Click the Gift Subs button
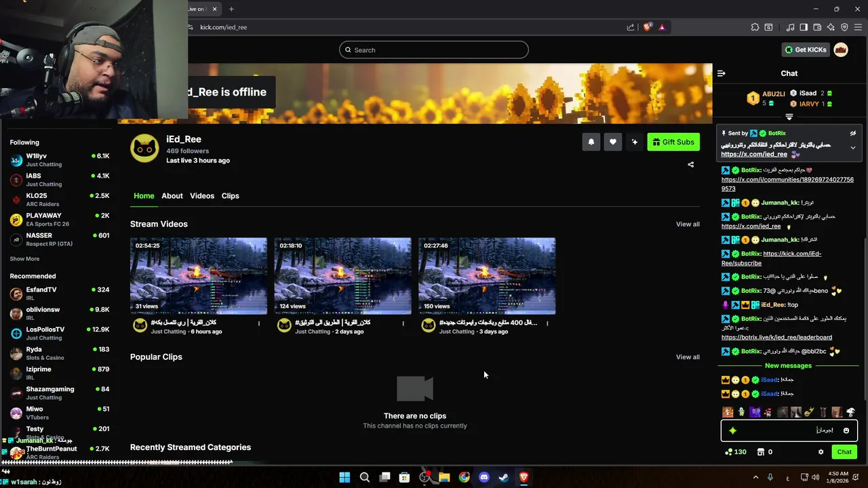 tap(673, 142)
